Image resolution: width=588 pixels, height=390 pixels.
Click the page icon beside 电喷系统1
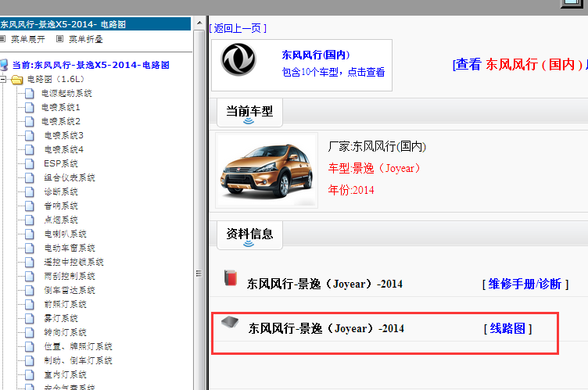30,108
